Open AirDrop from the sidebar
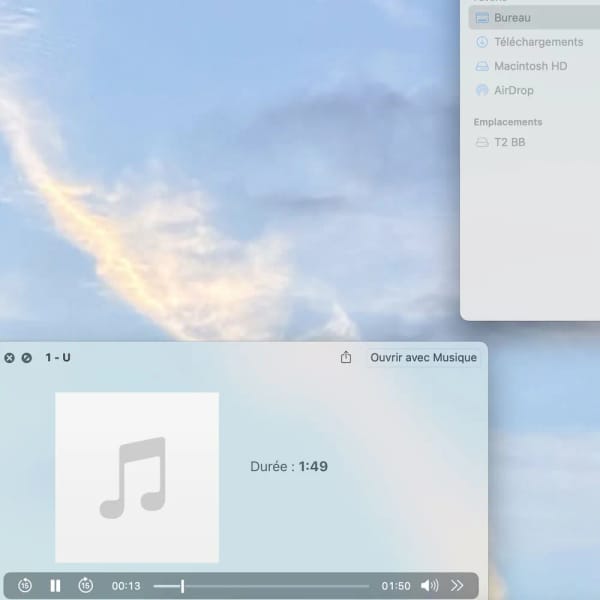This screenshot has width=600, height=600. coord(534,90)
